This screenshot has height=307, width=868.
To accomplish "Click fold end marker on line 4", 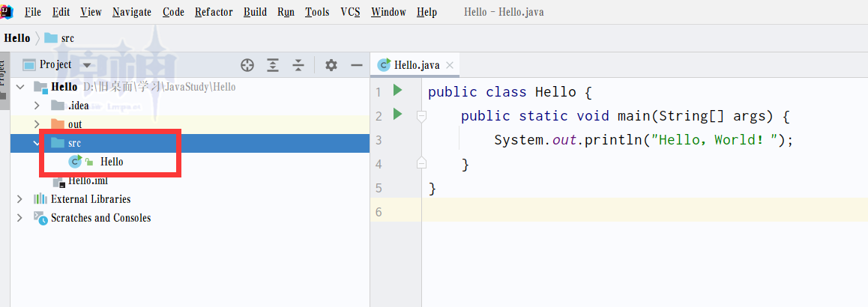I will (x=421, y=162).
